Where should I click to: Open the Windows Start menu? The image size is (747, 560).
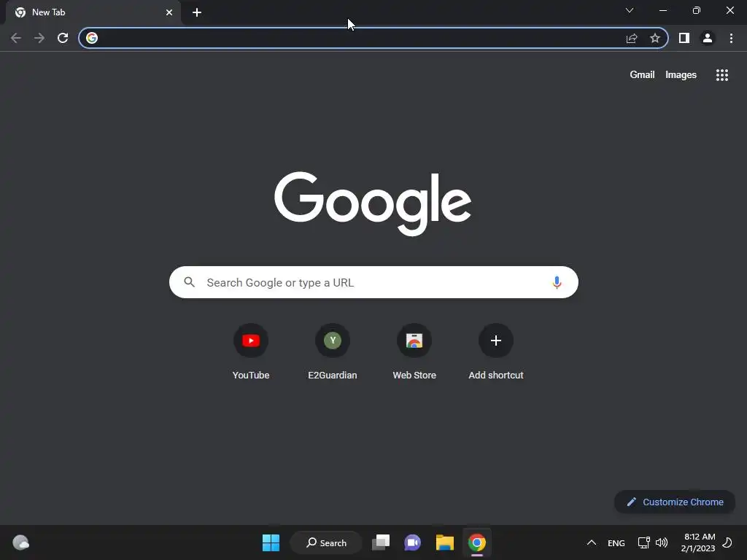[271, 542]
